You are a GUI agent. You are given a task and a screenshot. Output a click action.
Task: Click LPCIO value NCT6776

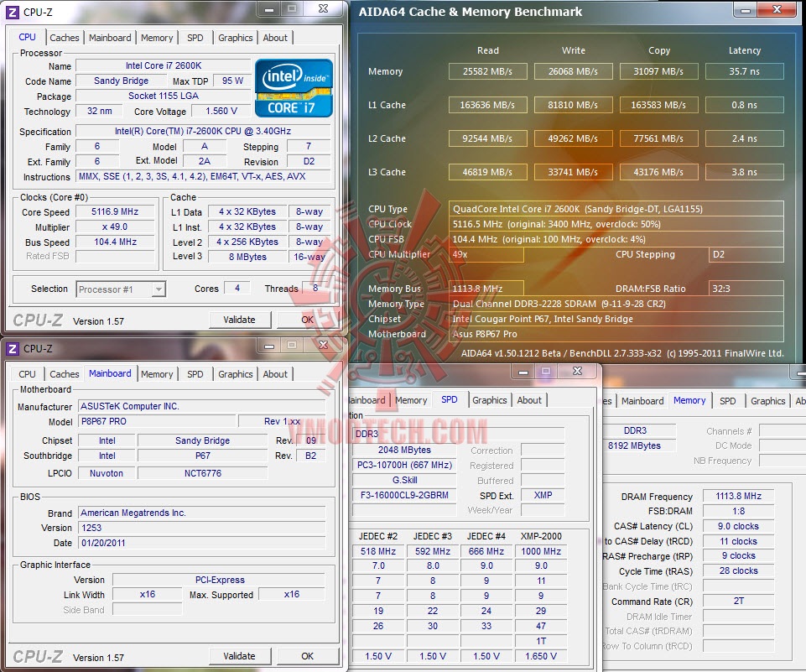202,473
